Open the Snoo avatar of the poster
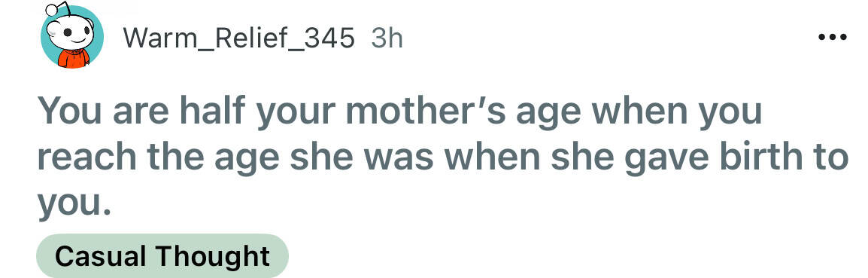 click(71, 36)
